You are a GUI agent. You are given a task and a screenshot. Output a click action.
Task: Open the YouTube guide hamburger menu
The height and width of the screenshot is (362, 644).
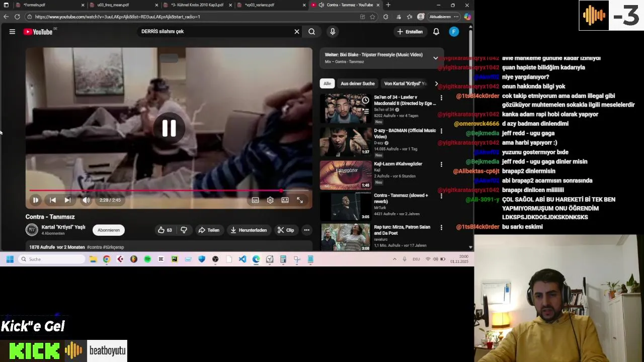coord(12,32)
